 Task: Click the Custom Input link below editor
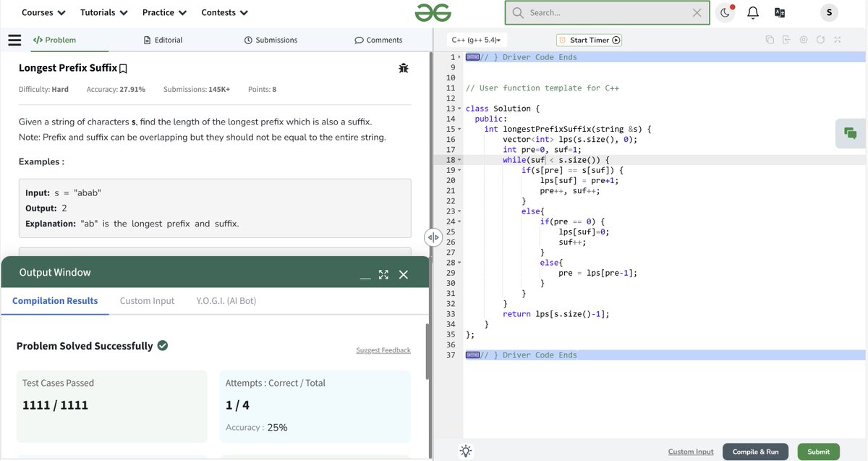pyautogui.click(x=691, y=452)
